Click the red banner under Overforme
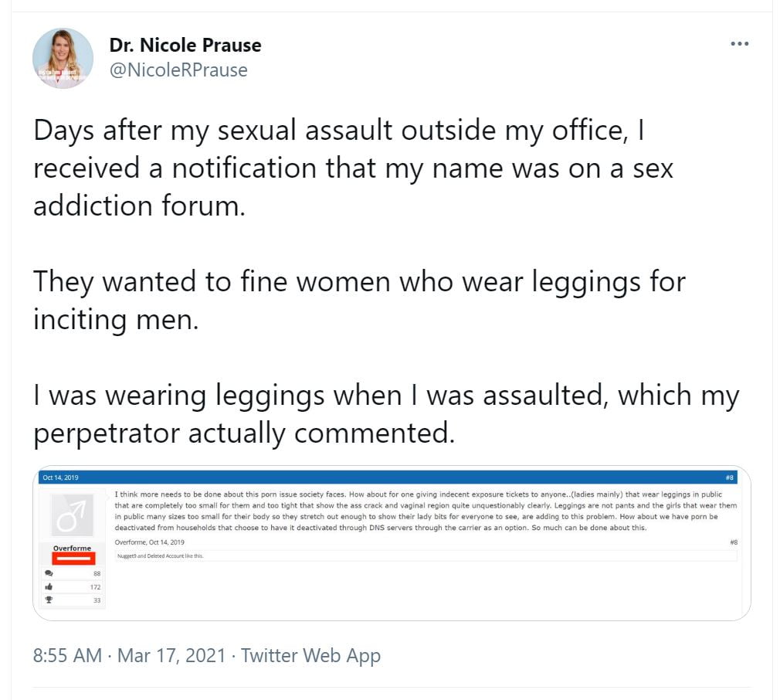This screenshot has height=700, width=780. pos(73,558)
